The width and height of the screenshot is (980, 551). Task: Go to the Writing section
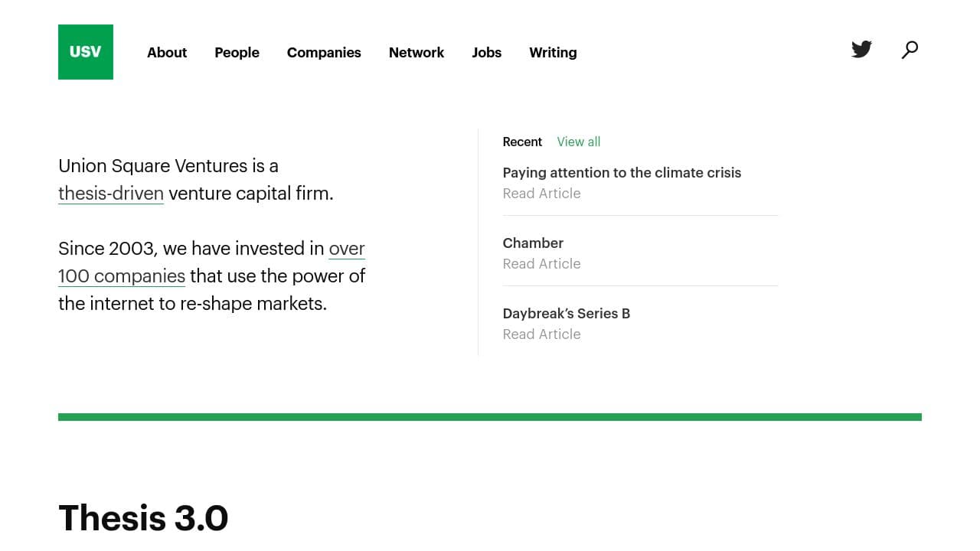point(553,52)
